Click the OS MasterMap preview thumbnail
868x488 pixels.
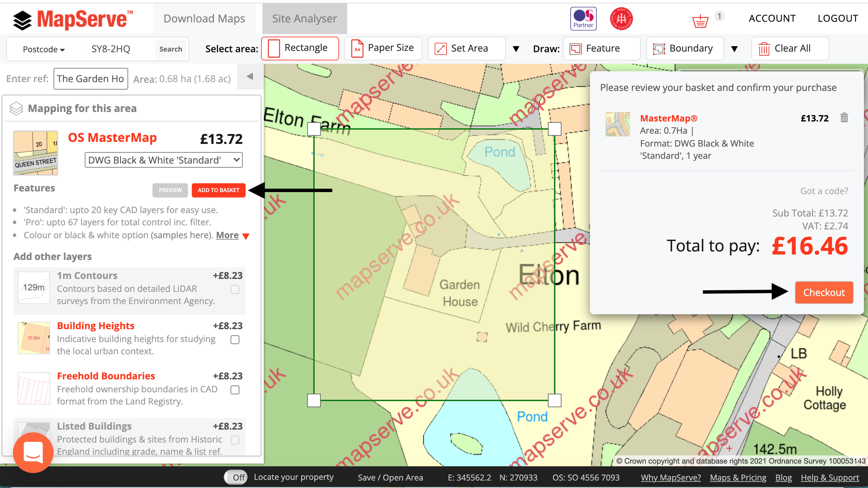click(x=36, y=153)
